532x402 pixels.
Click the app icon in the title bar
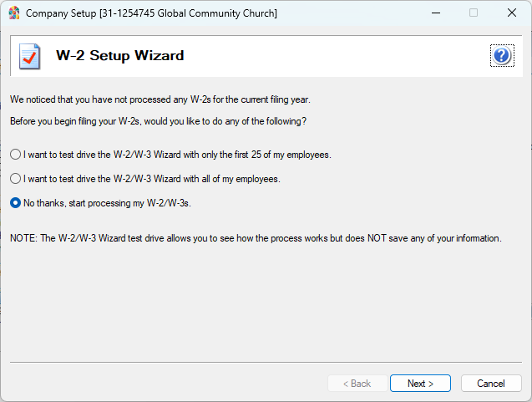pyautogui.click(x=13, y=13)
